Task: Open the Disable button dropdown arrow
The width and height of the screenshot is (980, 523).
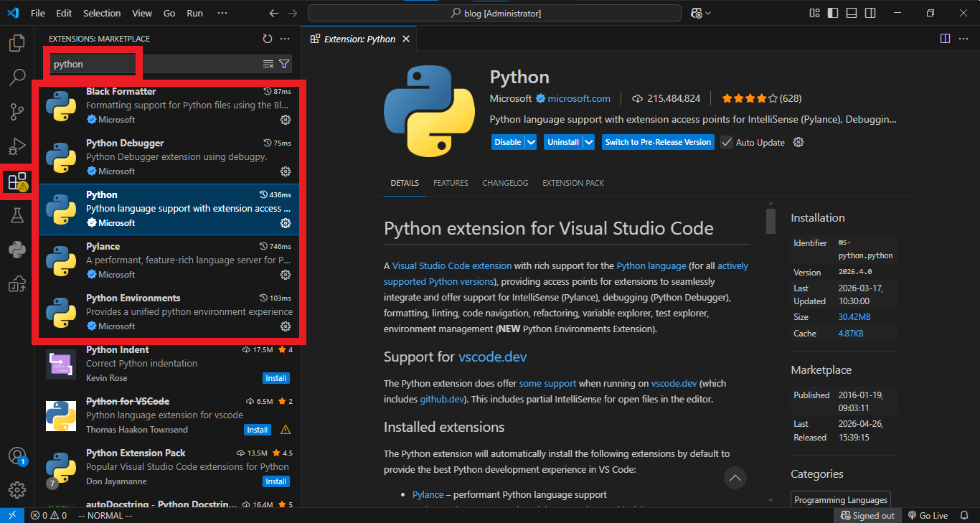Action: [531, 142]
